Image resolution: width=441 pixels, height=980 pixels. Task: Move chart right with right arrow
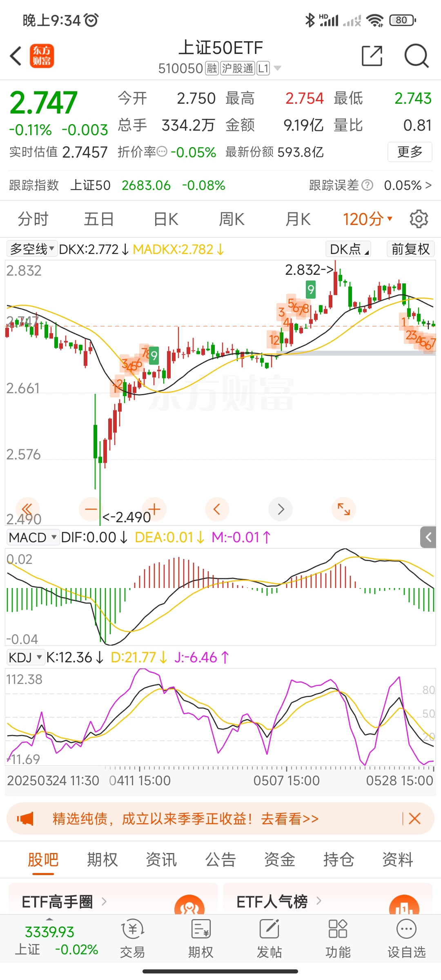pyautogui.click(x=281, y=509)
